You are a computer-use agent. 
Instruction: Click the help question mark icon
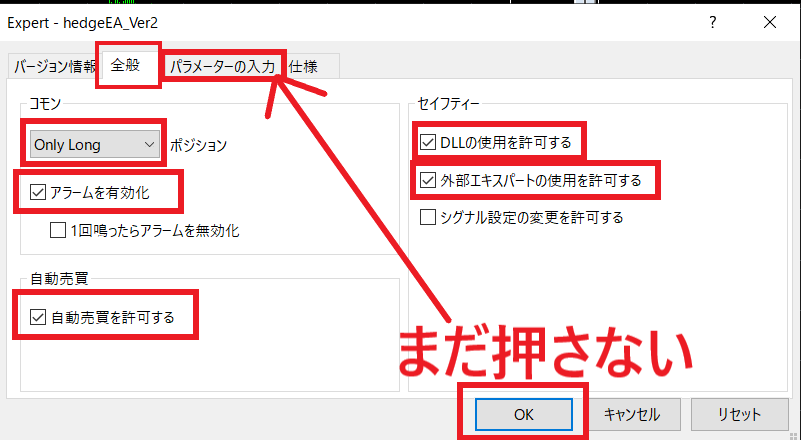[713, 22]
